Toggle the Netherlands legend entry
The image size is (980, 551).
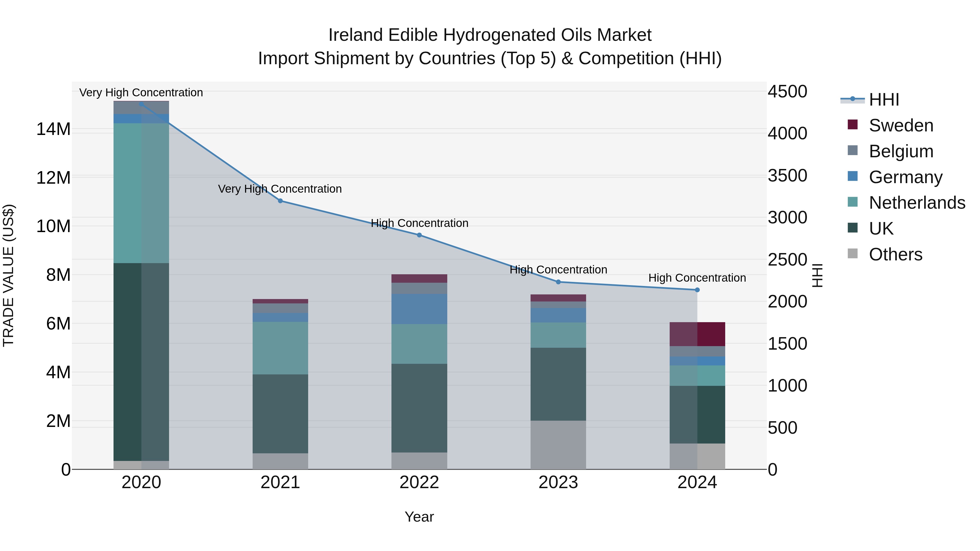(906, 203)
